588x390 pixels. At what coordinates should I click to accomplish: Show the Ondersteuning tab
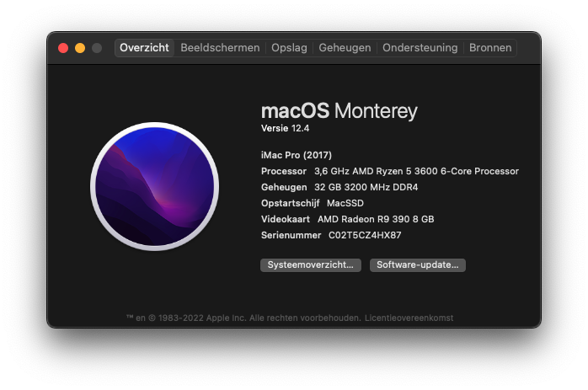pos(420,48)
